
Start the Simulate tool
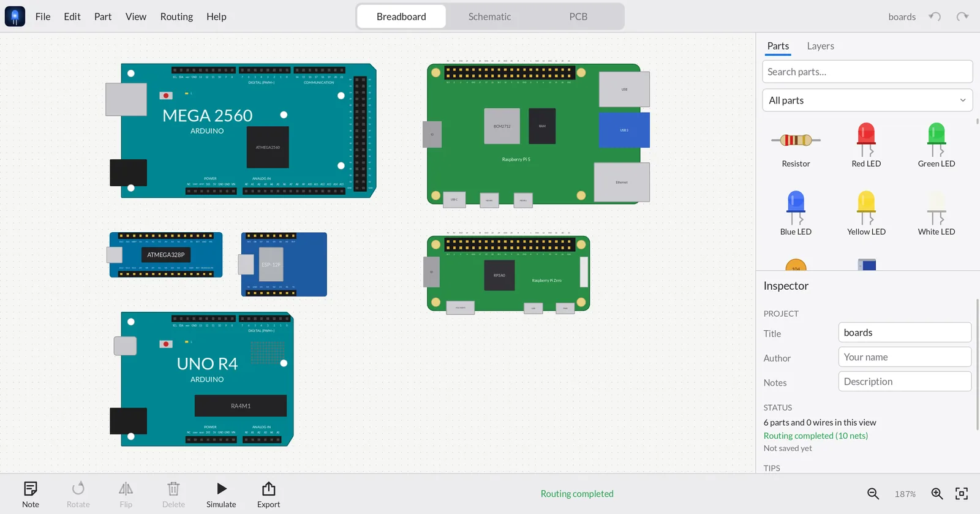pos(221,494)
